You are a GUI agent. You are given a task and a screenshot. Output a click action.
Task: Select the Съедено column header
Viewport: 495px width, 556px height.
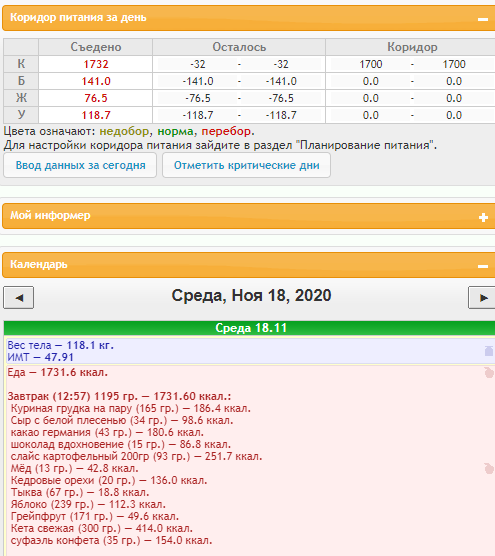click(x=96, y=47)
